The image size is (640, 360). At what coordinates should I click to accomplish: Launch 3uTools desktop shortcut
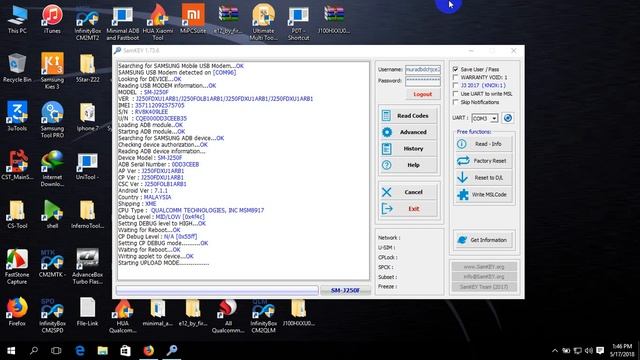coord(17,116)
